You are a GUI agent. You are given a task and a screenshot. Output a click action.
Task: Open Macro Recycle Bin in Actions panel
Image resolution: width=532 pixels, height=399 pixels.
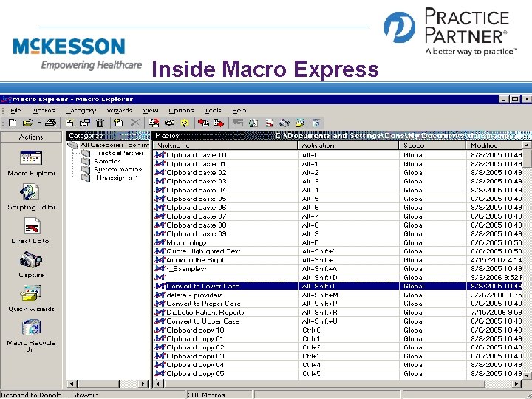[31, 335]
